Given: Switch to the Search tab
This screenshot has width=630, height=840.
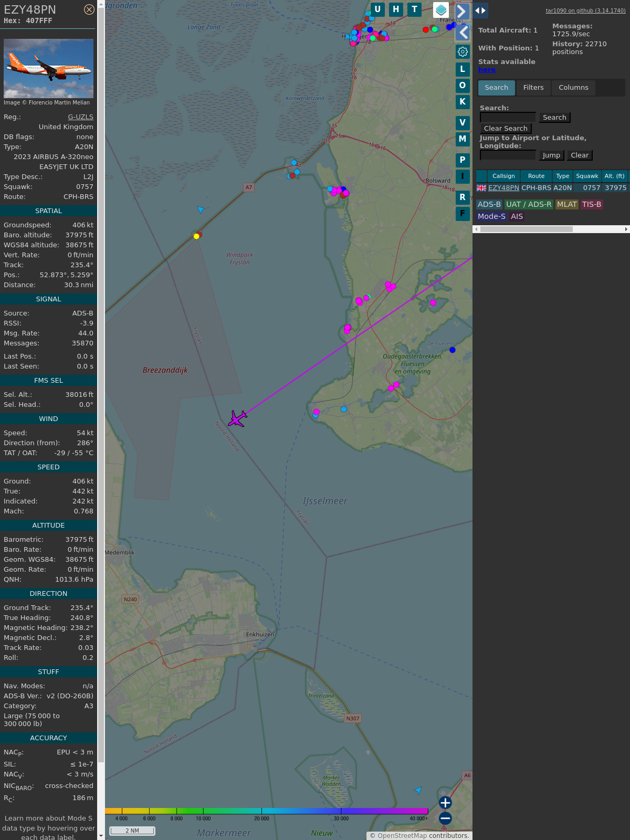Looking at the screenshot, I should (497, 88).
